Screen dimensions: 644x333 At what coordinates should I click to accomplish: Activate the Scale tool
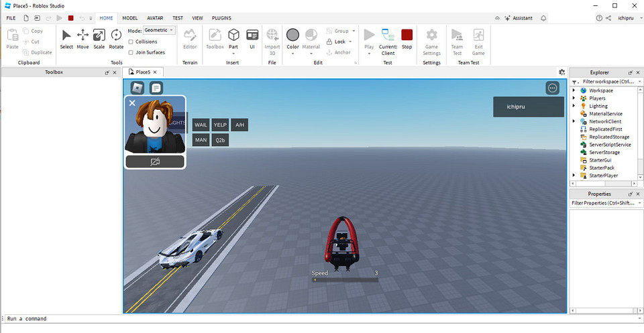click(99, 38)
